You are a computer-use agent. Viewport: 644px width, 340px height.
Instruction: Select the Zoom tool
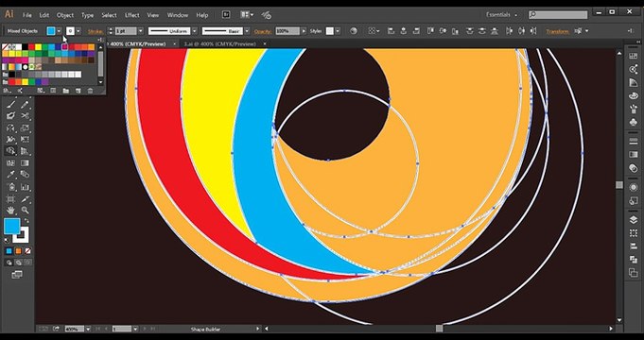click(x=25, y=211)
